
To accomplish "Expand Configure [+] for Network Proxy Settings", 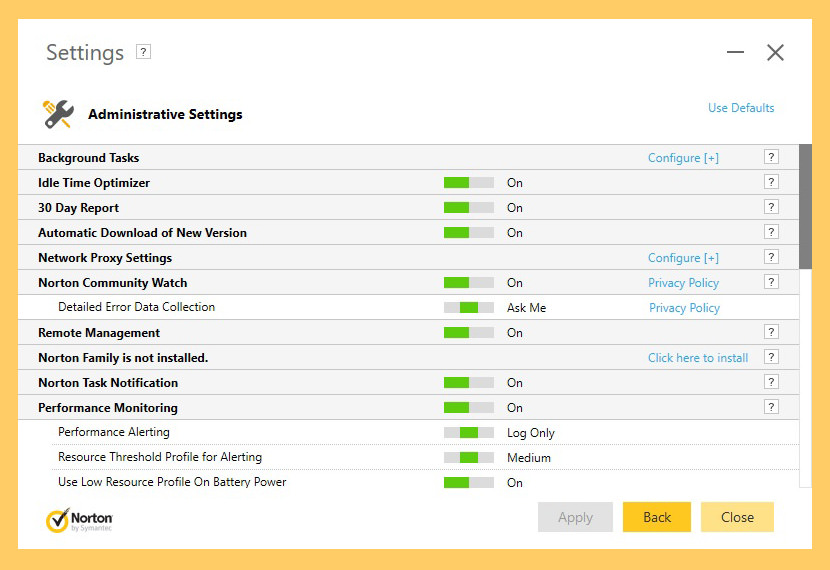I will coord(683,258).
